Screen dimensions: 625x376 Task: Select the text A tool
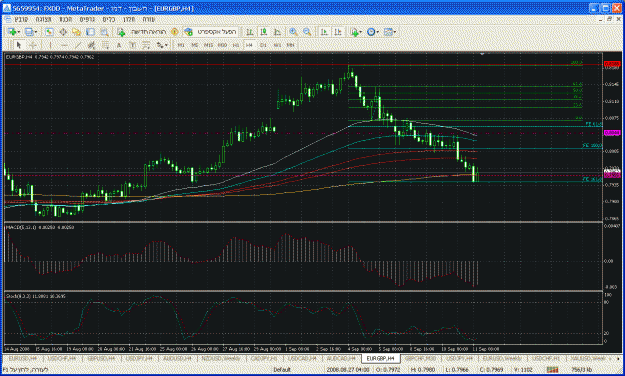pyautogui.click(x=119, y=45)
